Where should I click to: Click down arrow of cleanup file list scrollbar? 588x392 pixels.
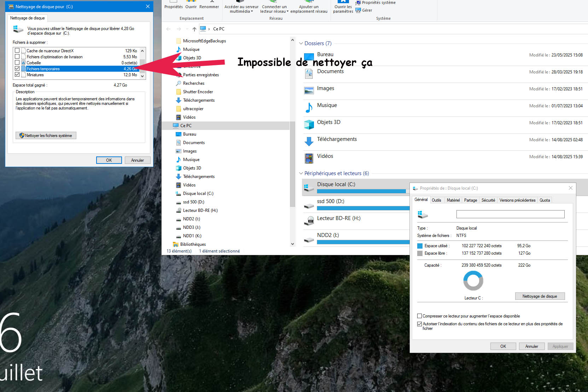(142, 76)
